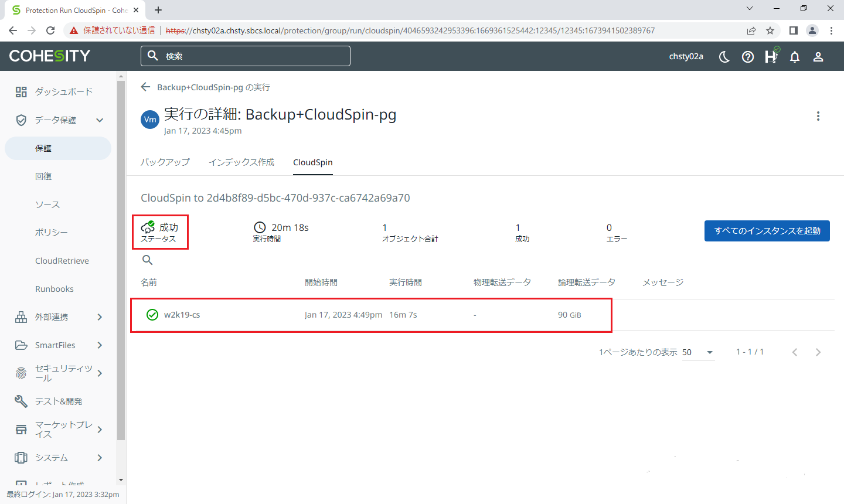Click the System icon in sidebar

click(x=21, y=458)
